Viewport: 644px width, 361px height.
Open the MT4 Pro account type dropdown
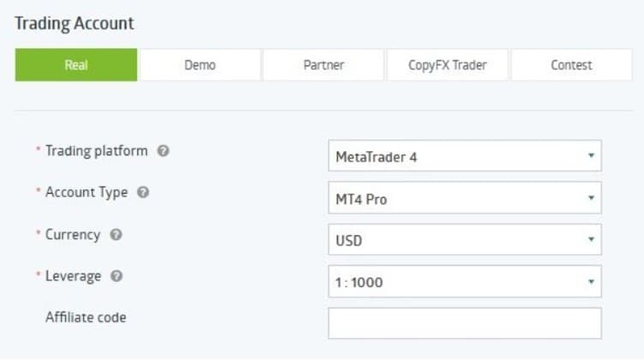(465, 198)
